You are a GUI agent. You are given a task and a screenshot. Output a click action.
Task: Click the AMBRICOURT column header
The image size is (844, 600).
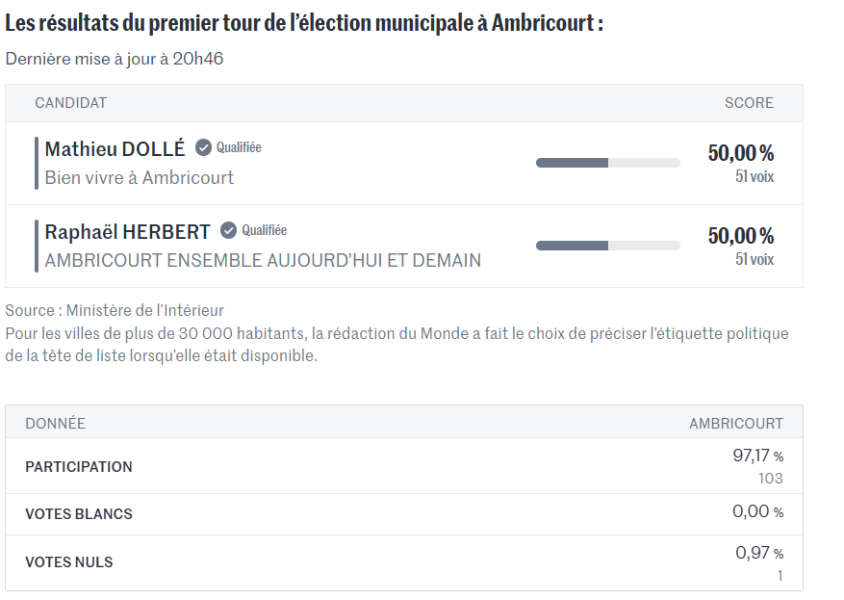[x=736, y=423]
